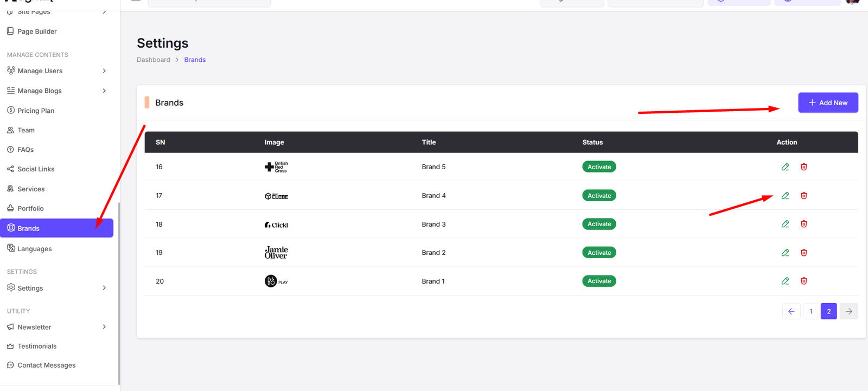Screen dimensions: 868x391
Task: Open Languages in the sidebar
Action: pos(35,249)
